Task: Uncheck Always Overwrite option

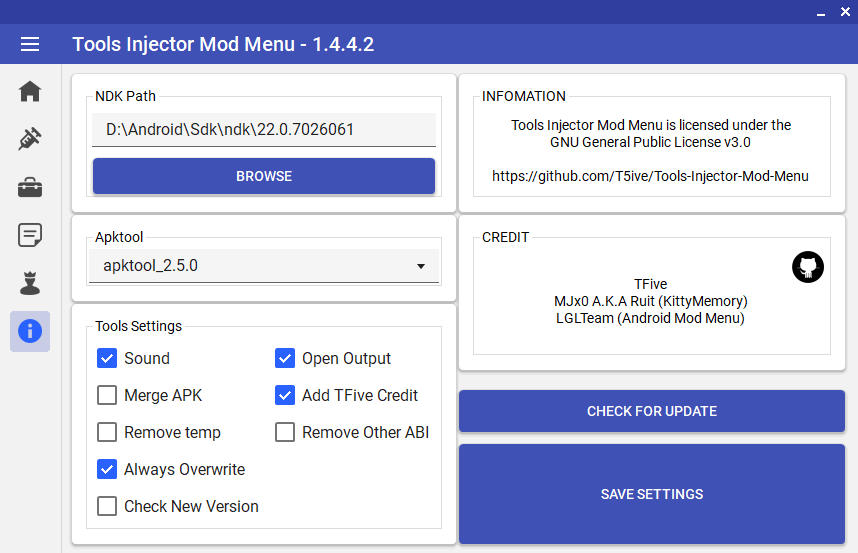Action: (x=107, y=469)
